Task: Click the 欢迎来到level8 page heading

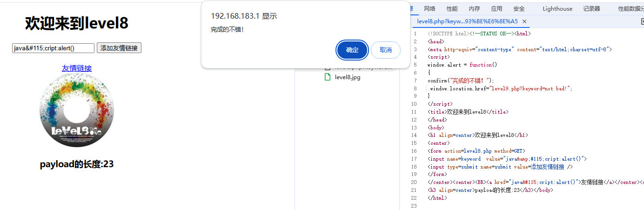Action: coord(77,23)
